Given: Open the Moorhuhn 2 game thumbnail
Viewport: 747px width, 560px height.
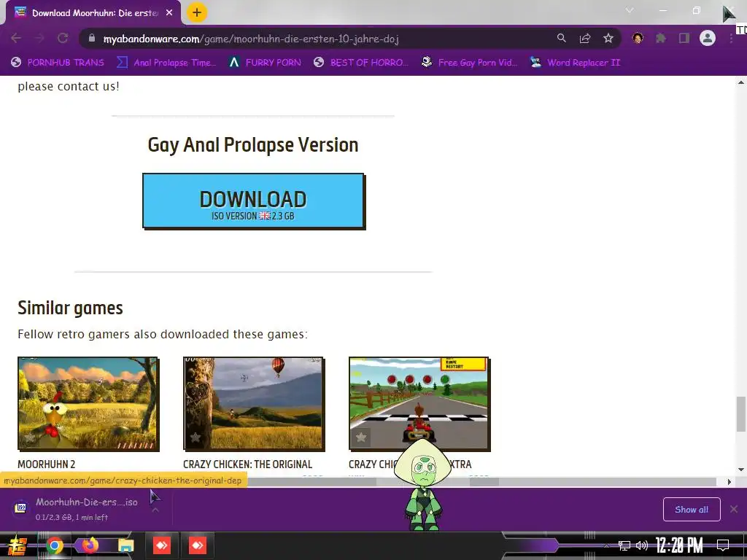Looking at the screenshot, I should pos(88,403).
